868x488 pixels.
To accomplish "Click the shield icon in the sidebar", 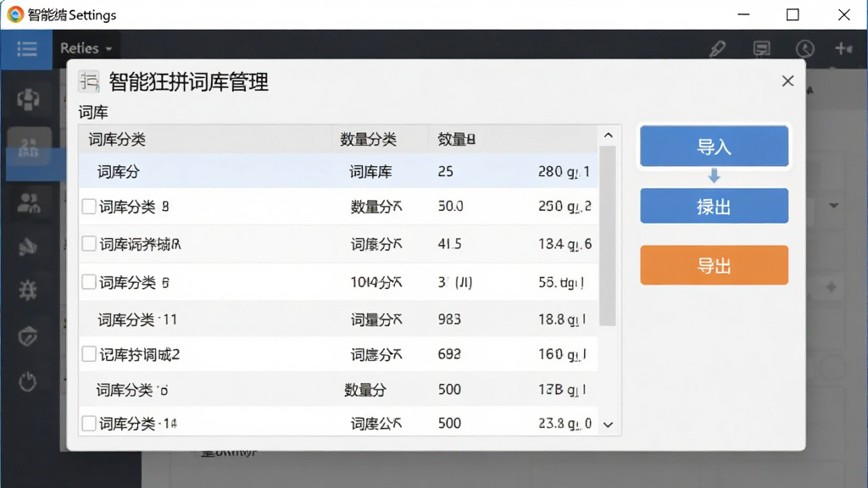I will (x=28, y=335).
